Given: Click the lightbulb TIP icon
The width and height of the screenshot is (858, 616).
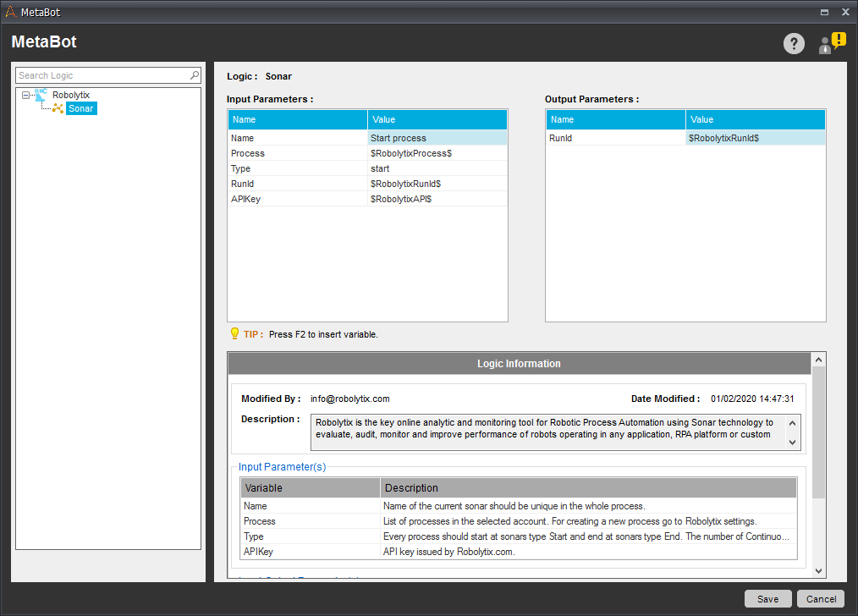Looking at the screenshot, I should [234, 333].
